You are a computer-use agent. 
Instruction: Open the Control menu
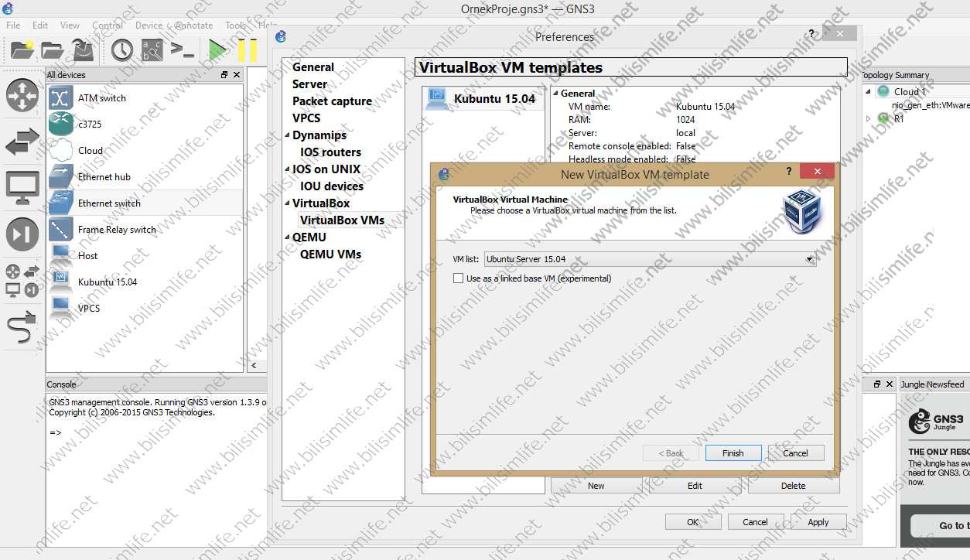[x=108, y=26]
